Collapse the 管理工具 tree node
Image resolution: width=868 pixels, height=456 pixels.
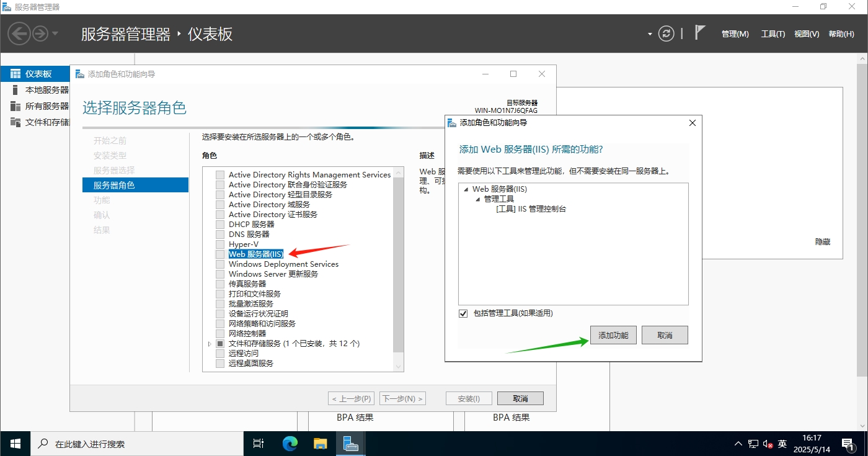coord(477,199)
